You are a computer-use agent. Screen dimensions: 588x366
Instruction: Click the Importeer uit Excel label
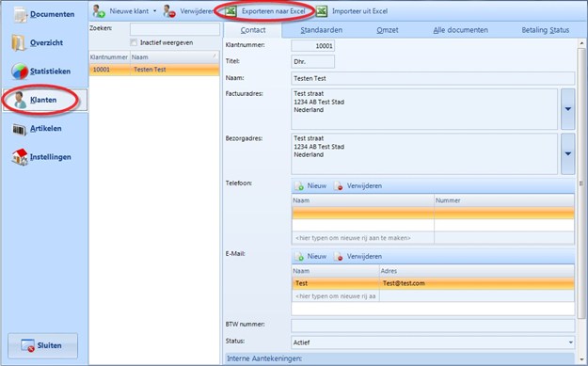coord(359,11)
